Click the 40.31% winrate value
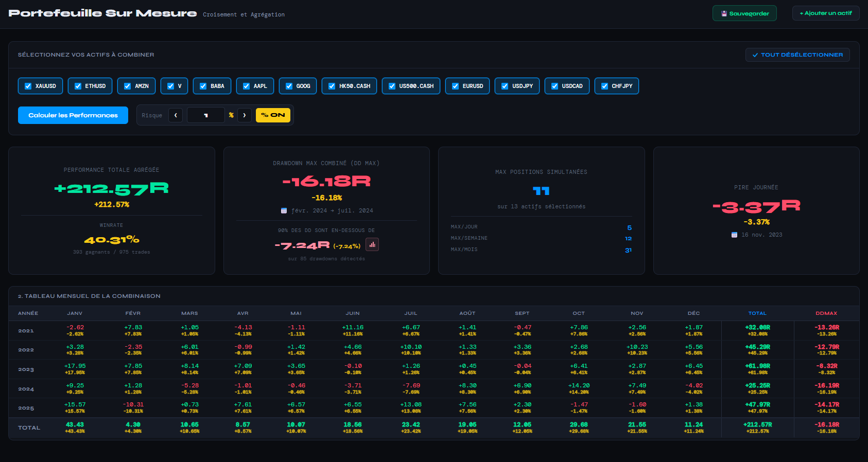Image resolution: width=868 pixels, height=462 pixels. pyautogui.click(x=112, y=240)
